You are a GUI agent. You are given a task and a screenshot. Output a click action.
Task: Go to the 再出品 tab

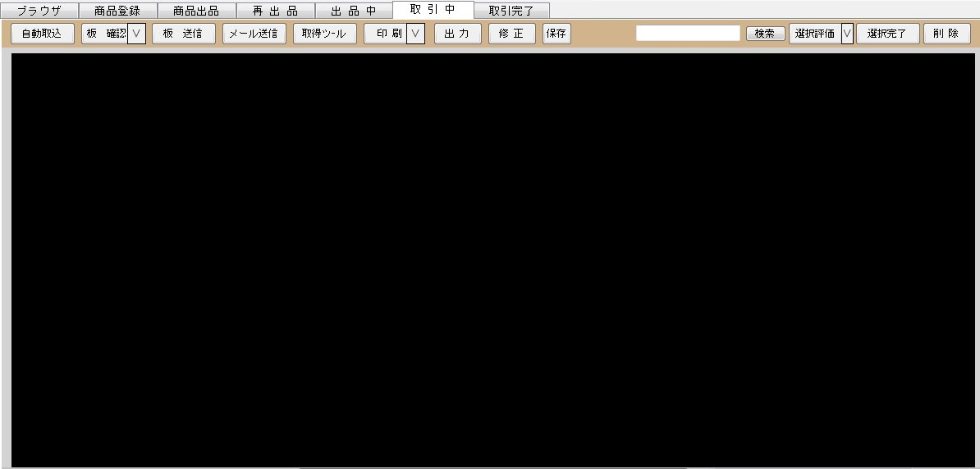(276, 11)
